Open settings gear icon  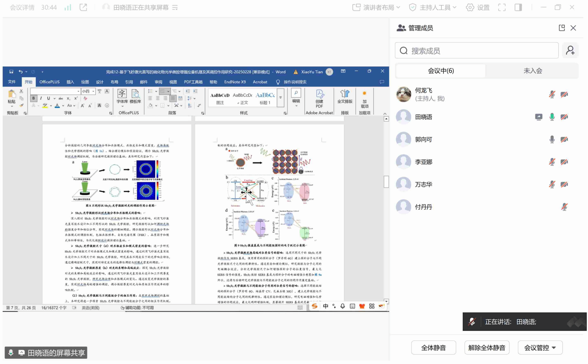click(x=470, y=7)
